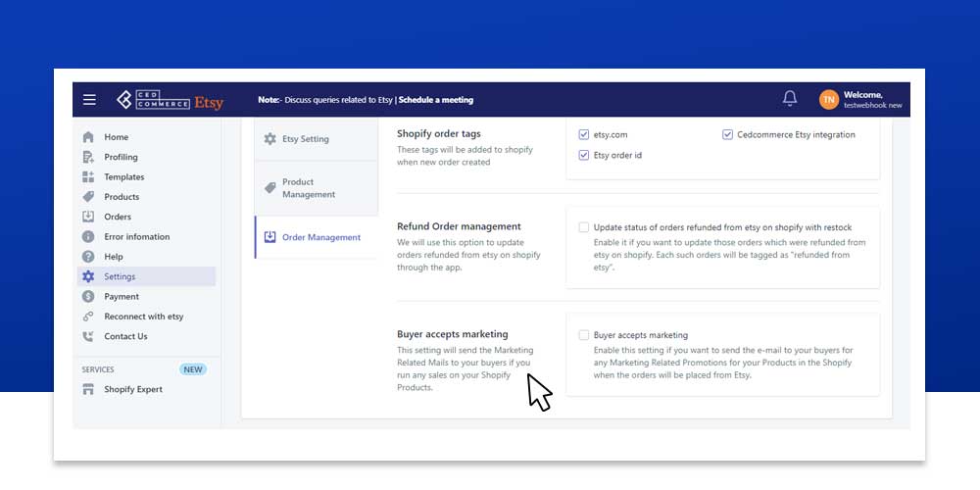
Task: Click the Product Management tag icon
Action: [270, 188]
